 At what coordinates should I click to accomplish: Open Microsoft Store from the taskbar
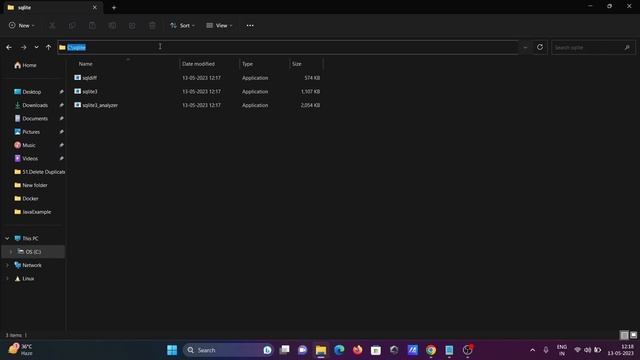pos(376,350)
